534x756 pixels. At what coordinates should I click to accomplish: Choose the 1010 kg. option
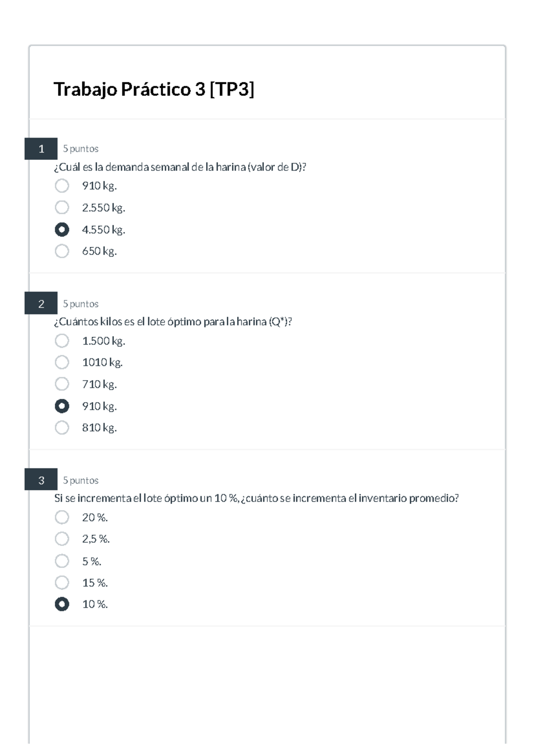[62, 362]
